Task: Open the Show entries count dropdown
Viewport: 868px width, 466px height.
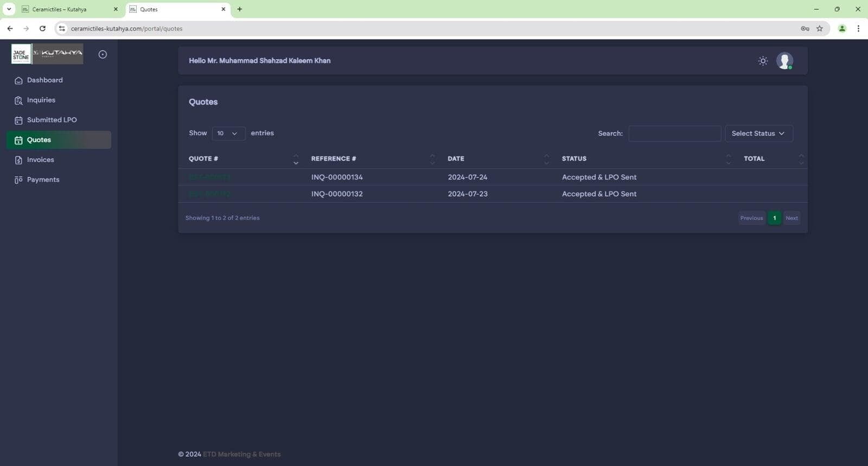Action: [x=228, y=133]
